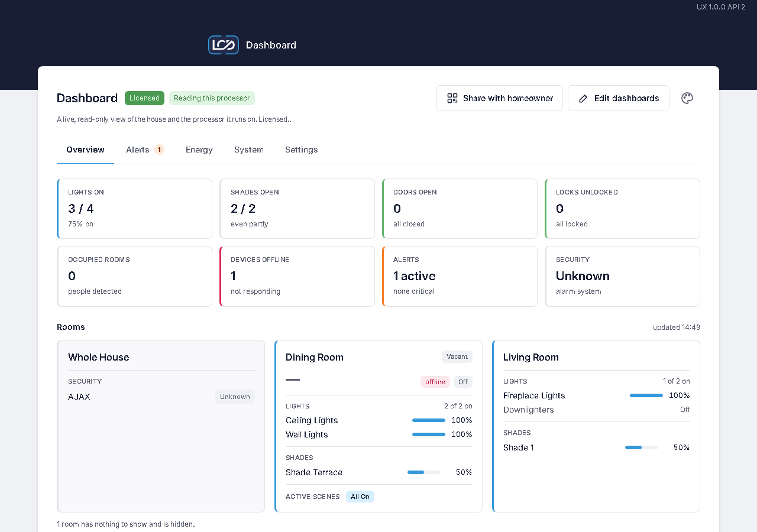The height and width of the screenshot is (532, 757).
Task: Share with homeowner
Action: pyautogui.click(x=500, y=98)
